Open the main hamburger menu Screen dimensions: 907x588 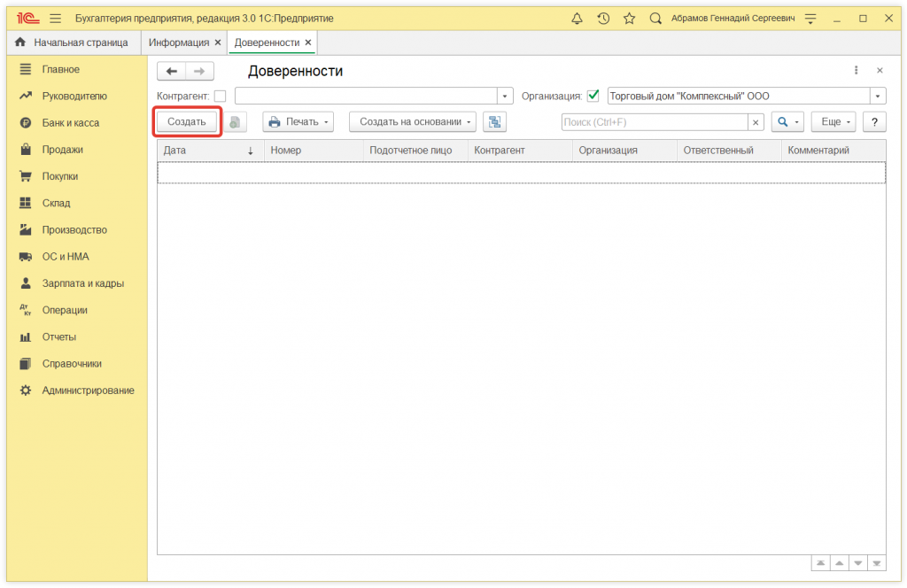click(x=56, y=18)
